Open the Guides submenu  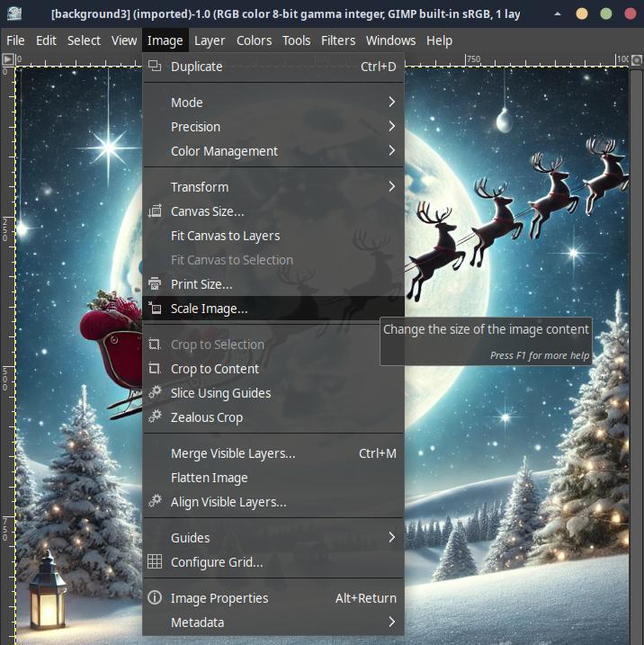(x=273, y=538)
